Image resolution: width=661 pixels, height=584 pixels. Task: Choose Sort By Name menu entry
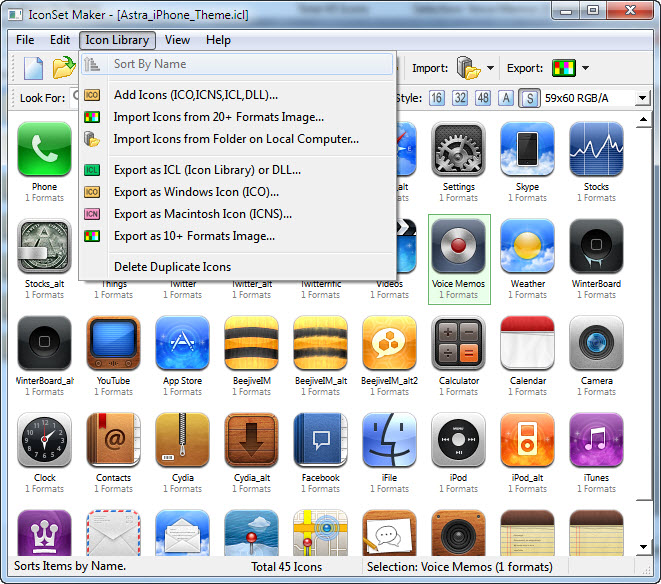click(x=237, y=64)
